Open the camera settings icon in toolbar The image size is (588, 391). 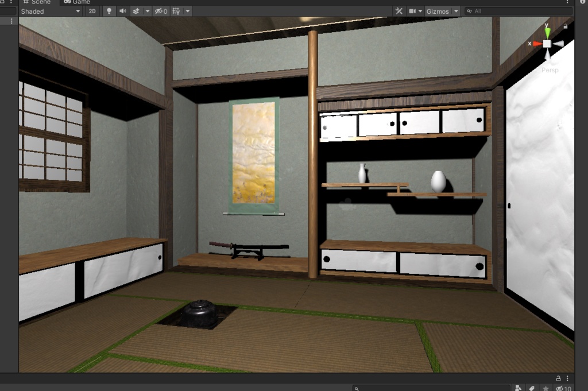coord(412,11)
